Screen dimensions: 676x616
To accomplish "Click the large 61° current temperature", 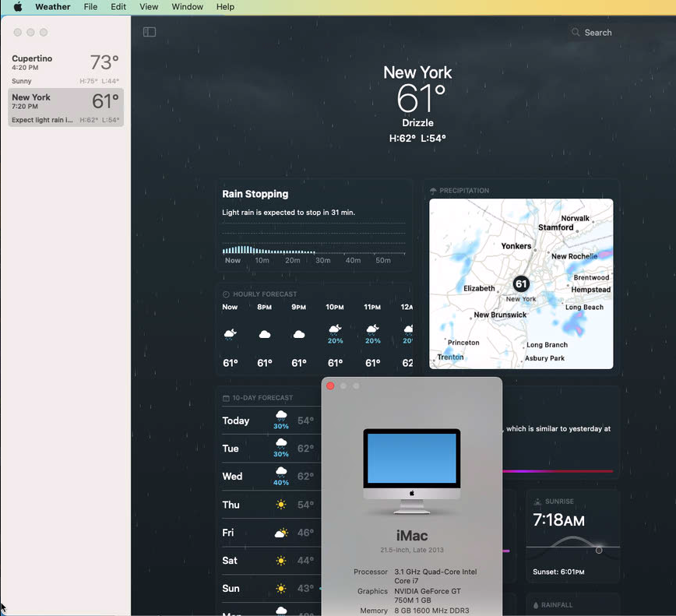I will click(x=421, y=98).
